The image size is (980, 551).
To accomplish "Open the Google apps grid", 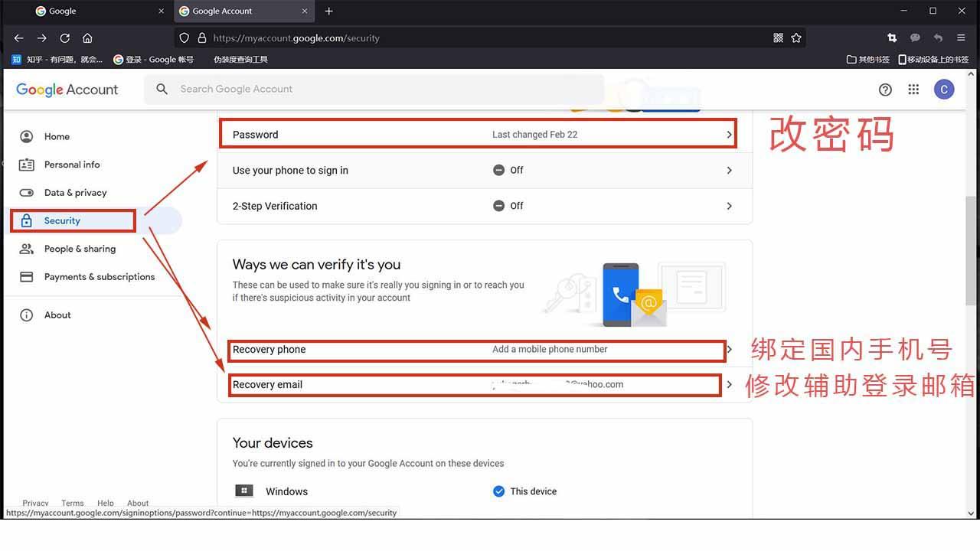I will pos(913,90).
